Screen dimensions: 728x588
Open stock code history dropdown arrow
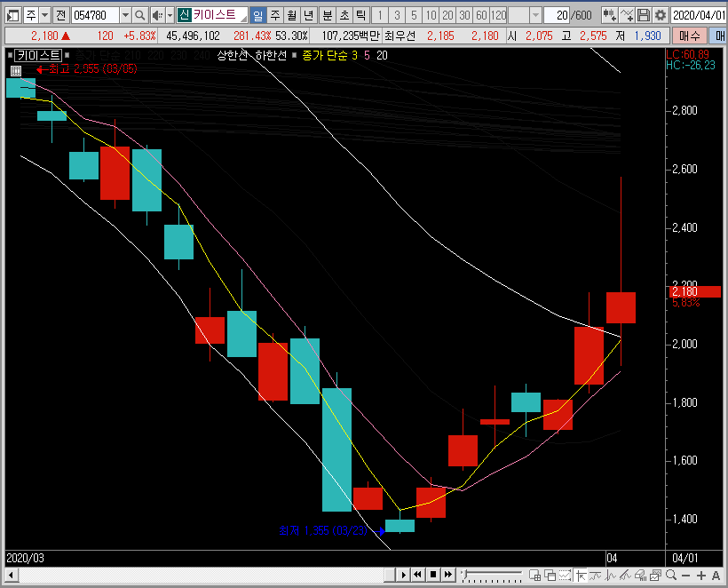click(x=125, y=15)
